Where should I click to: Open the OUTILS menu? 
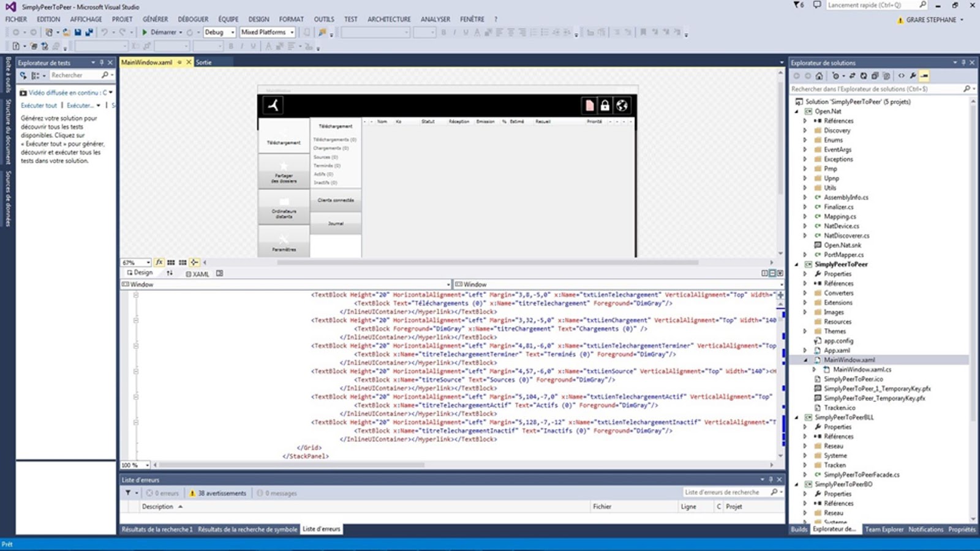point(324,20)
